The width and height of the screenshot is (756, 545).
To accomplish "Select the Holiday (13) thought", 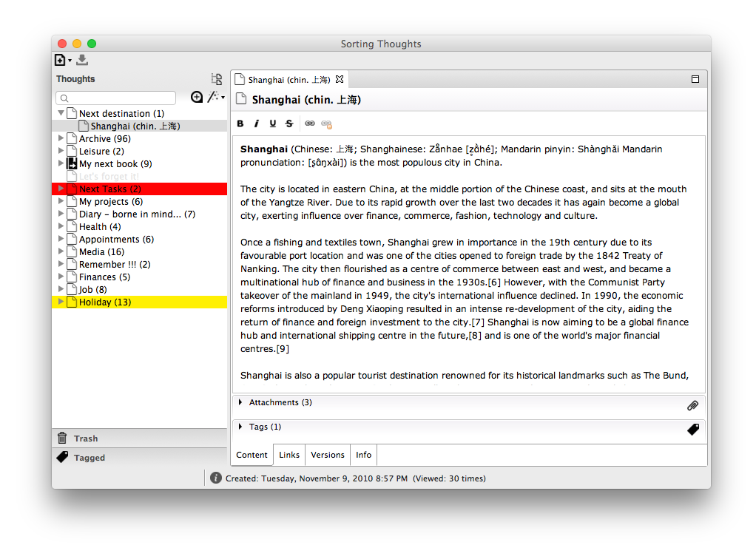I will [105, 302].
